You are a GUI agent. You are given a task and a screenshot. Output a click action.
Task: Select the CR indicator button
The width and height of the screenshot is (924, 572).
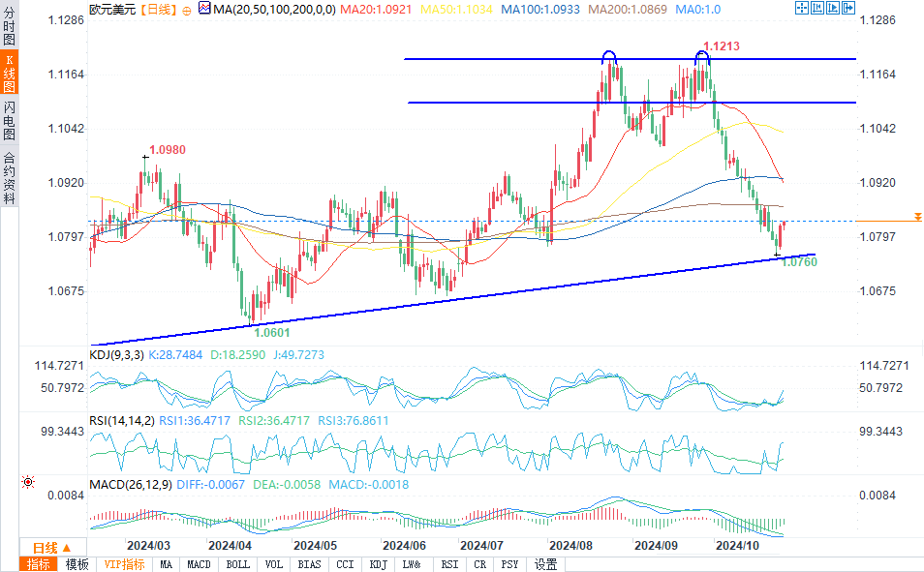pyautogui.click(x=479, y=564)
